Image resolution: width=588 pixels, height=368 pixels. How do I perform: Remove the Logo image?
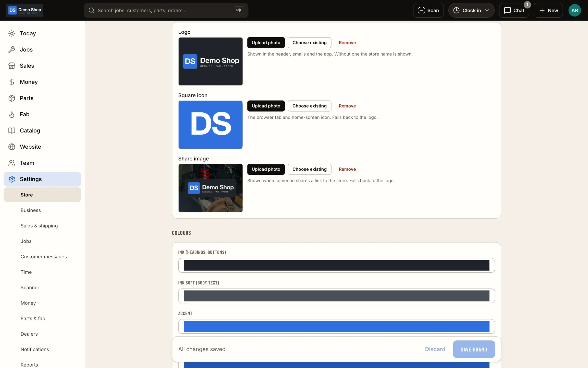[347, 43]
